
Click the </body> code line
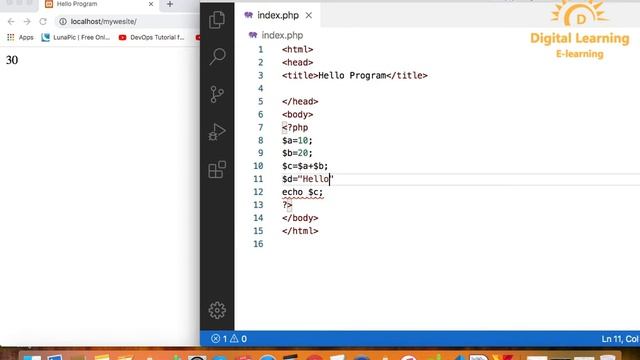tap(300, 218)
